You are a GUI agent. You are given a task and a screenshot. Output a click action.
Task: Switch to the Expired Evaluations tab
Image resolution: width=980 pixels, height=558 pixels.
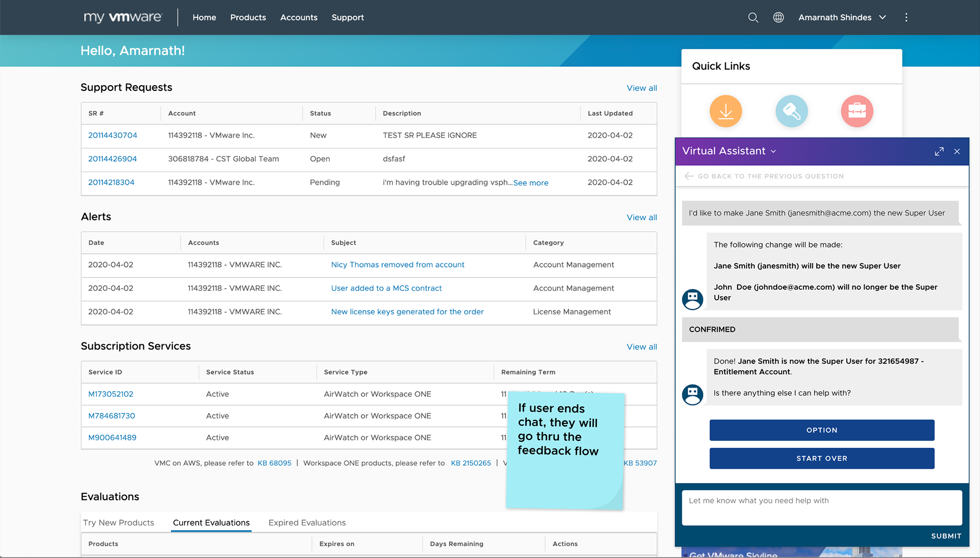307,523
